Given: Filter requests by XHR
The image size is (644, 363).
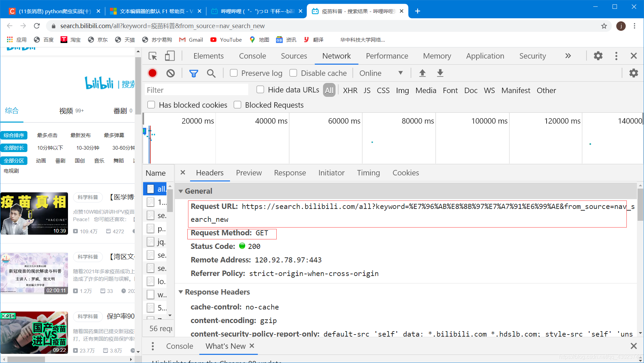Looking at the screenshot, I should (x=350, y=90).
